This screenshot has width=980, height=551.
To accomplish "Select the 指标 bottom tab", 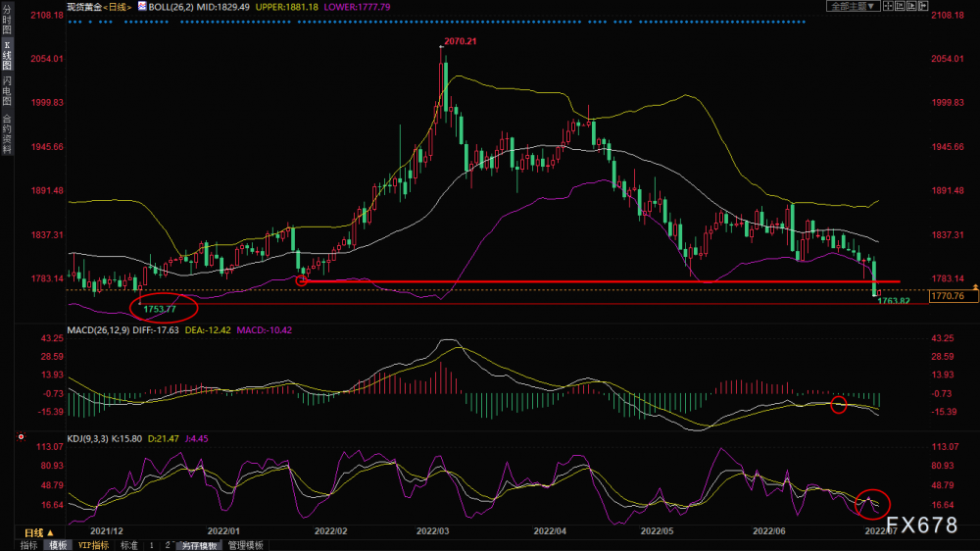I will pos(28,545).
